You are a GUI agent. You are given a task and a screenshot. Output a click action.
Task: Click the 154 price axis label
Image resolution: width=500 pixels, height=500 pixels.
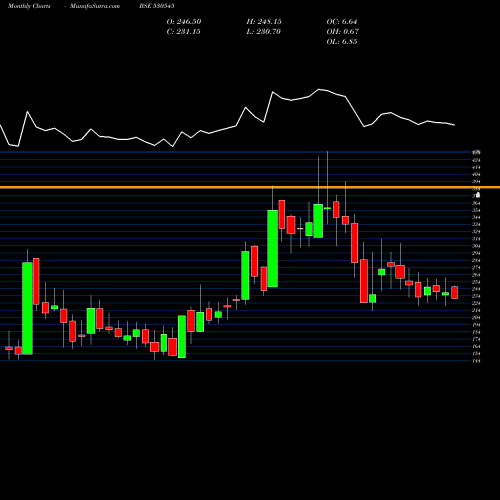(476, 353)
